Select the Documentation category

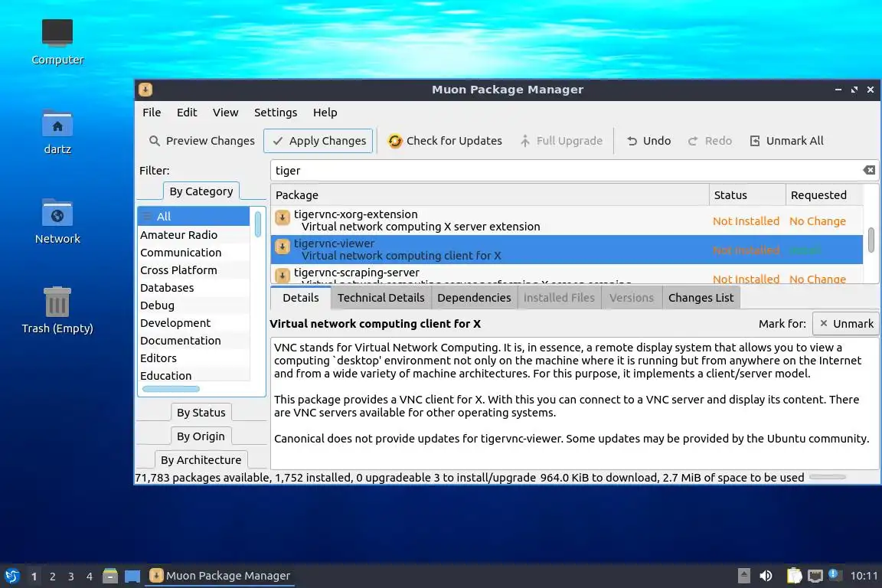tap(194, 341)
